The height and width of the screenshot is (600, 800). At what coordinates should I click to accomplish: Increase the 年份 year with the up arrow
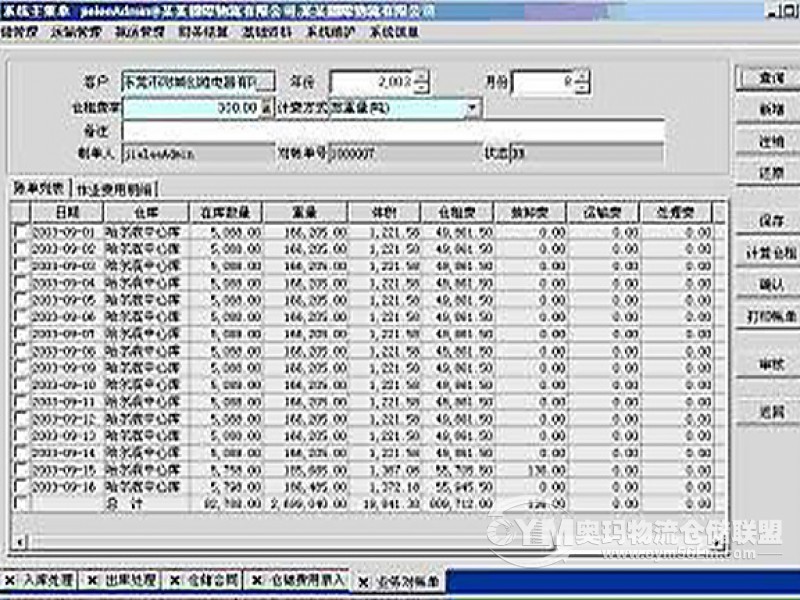(x=421, y=77)
